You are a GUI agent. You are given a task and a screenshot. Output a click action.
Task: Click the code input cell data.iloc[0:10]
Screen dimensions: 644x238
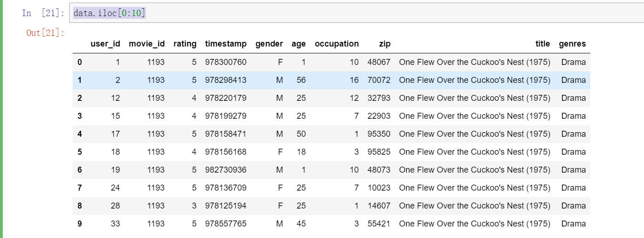pyautogui.click(x=356, y=13)
